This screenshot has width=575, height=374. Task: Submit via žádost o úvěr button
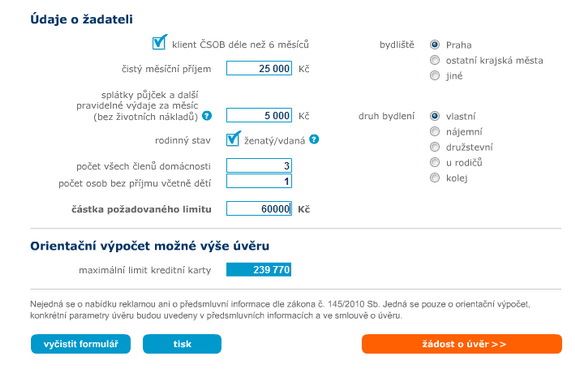click(x=462, y=344)
